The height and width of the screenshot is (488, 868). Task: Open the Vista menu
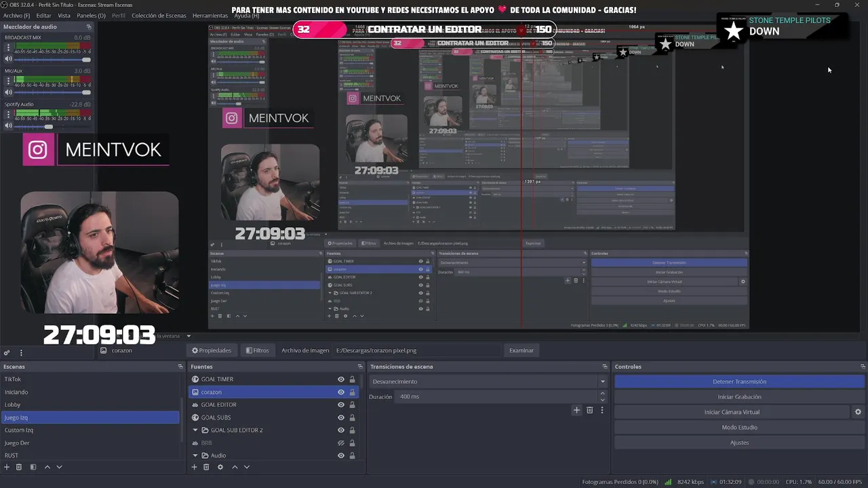click(x=64, y=16)
